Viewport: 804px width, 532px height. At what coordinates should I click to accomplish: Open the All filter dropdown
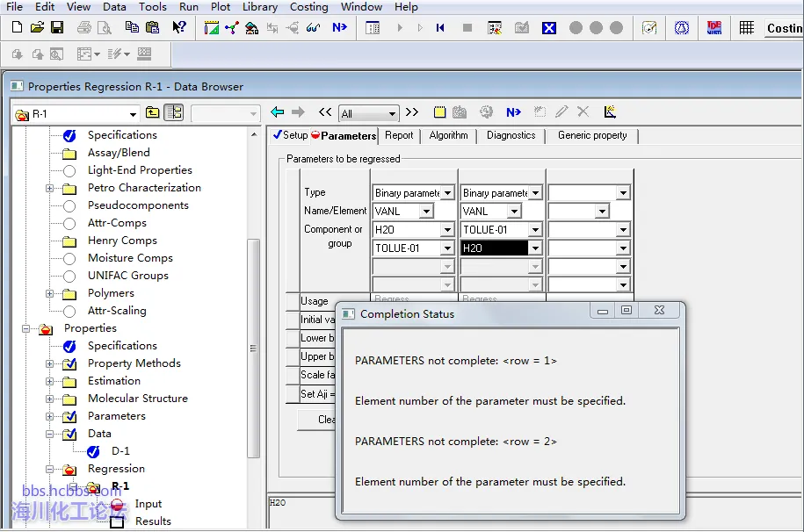tap(392, 113)
